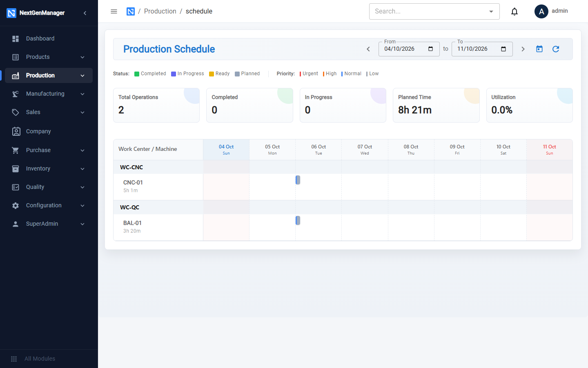Open the From date calendar picker

pos(430,49)
